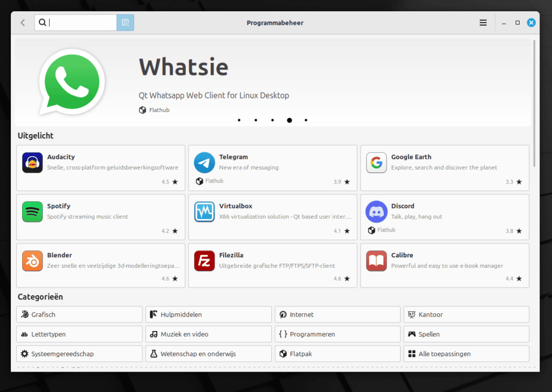Click the Google Earth app icon
Viewport: 552px width, 392px height.
(x=376, y=162)
